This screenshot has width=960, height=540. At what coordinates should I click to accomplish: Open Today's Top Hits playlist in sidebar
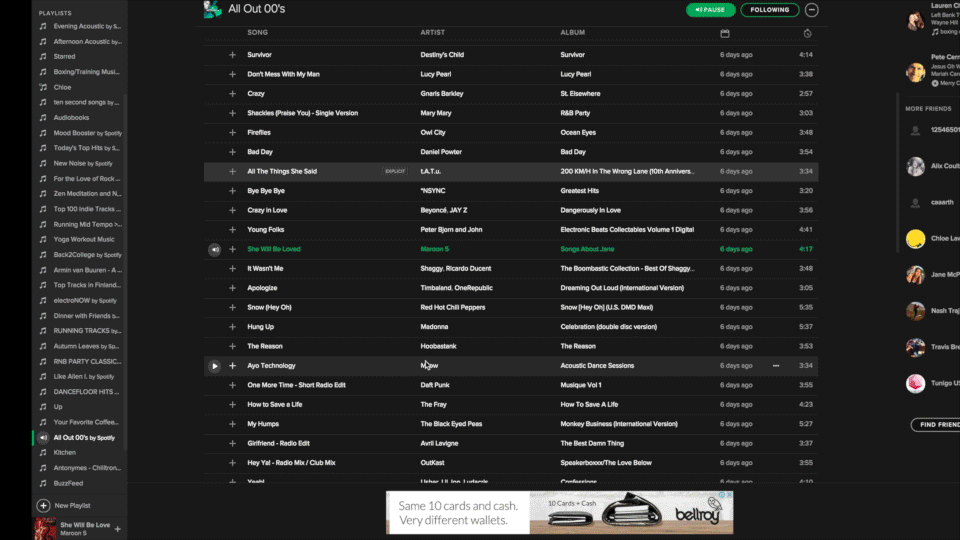[x=86, y=148]
